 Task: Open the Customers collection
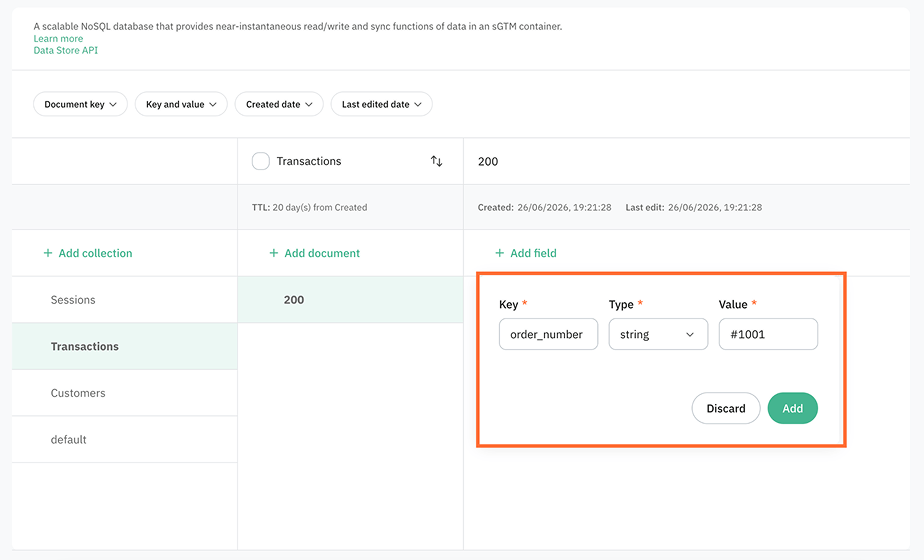tap(124, 393)
